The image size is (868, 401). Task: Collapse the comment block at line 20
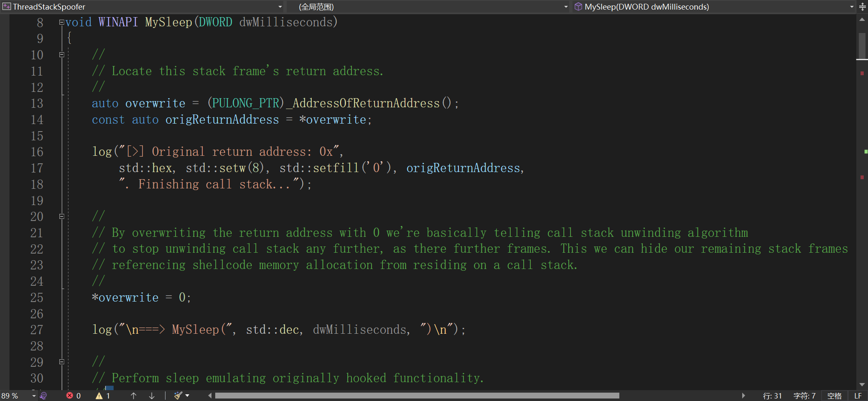[x=62, y=216]
